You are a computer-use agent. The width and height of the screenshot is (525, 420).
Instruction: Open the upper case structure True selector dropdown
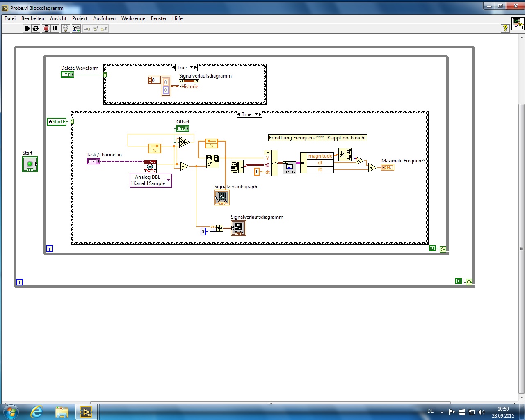click(192, 68)
